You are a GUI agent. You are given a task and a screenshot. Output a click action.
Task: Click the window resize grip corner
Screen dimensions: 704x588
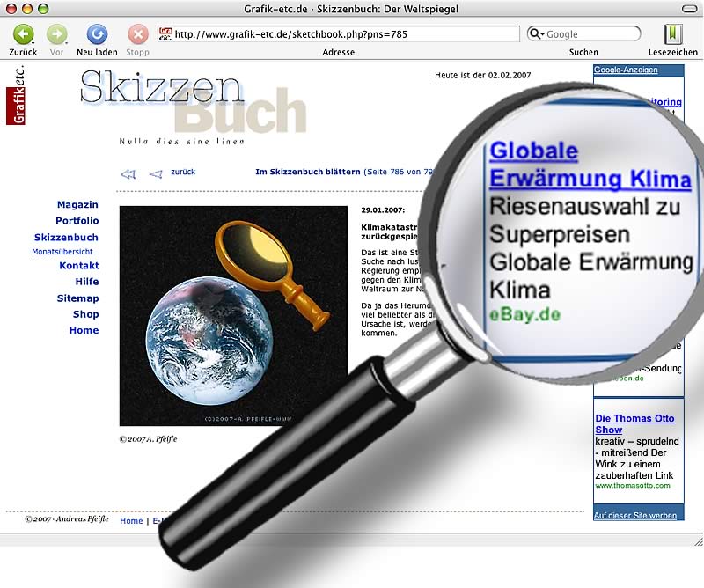point(698,541)
